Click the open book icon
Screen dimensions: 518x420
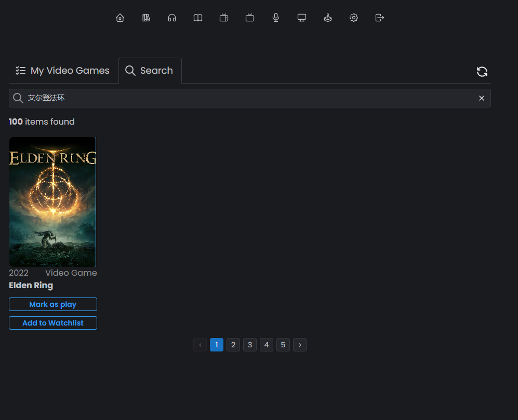tap(198, 18)
